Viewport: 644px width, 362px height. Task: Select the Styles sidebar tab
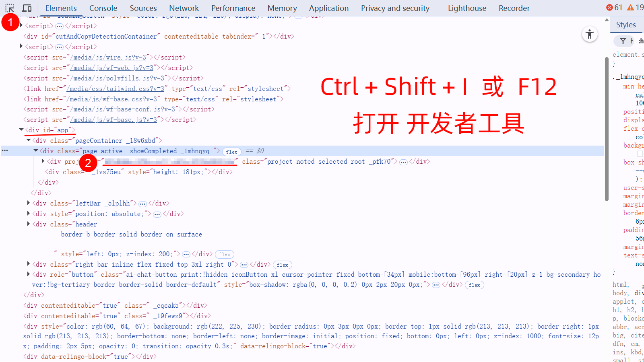626,25
